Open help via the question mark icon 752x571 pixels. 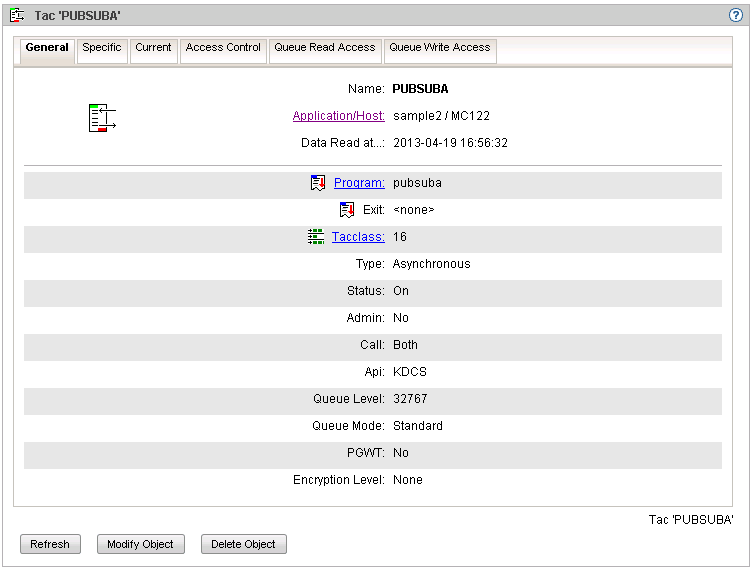[736, 16]
